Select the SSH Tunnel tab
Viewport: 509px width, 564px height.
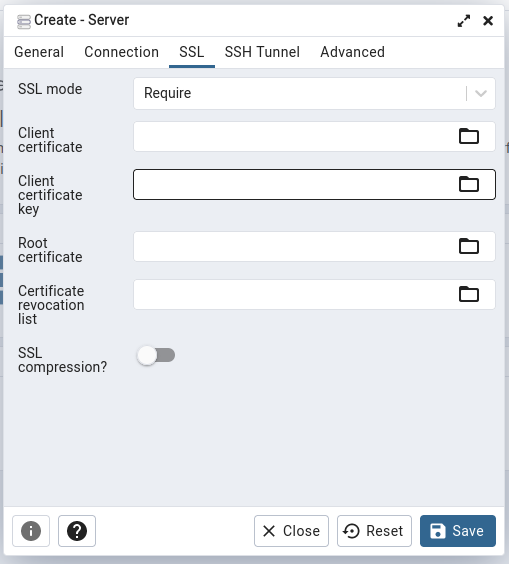262,52
